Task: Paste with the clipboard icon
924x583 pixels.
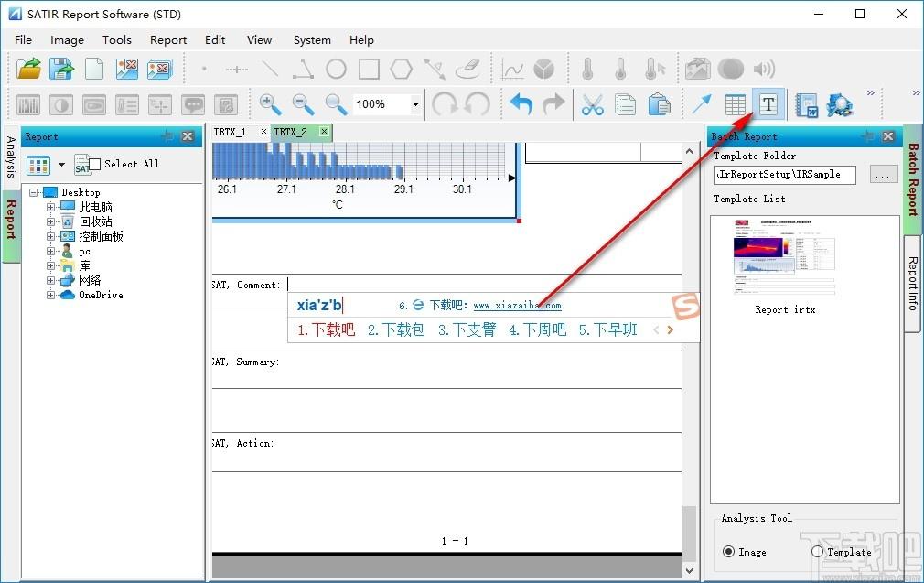Action: click(x=659, y=105)
